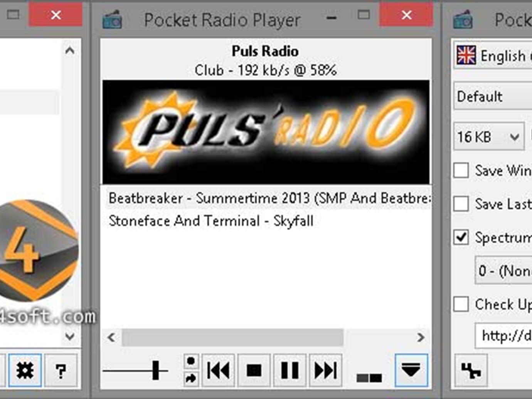The image size is (532, 399).
Task: Open the English language dropdown
Action: [493, 56]
